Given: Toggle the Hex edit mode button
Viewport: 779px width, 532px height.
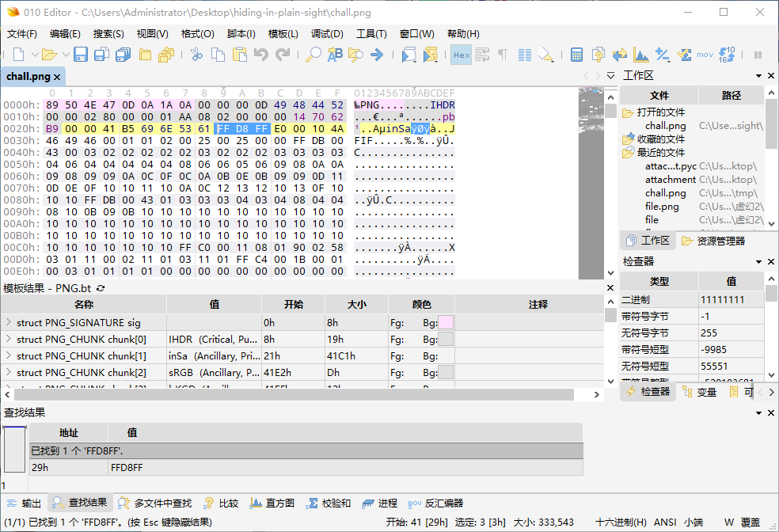Looking at the screenshot, I should tap(462, 55).
